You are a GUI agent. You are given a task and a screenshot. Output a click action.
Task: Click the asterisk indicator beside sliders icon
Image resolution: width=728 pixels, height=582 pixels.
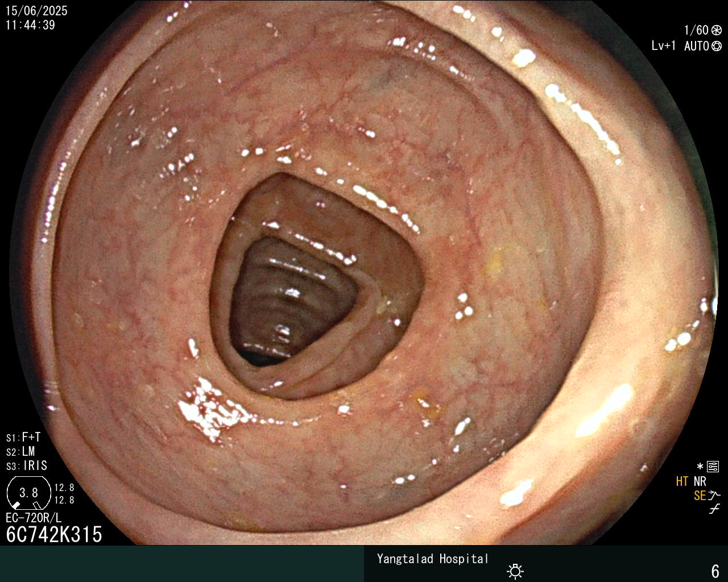point(700,467)
